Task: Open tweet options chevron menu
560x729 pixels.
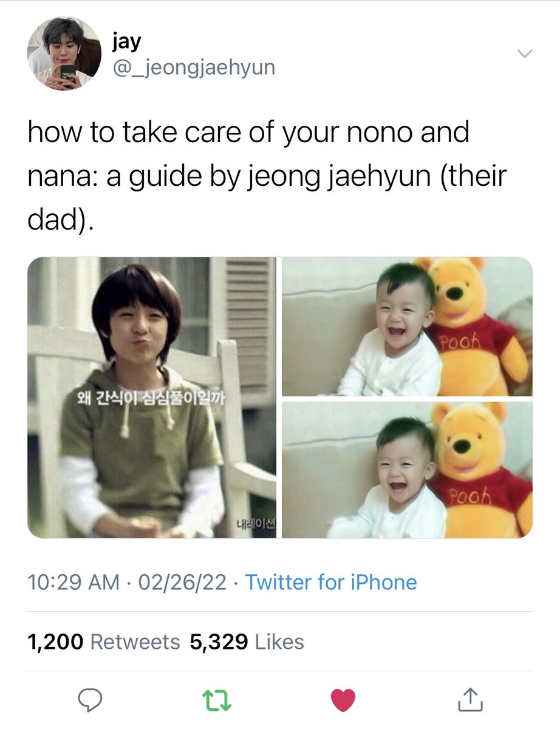Action: tap(524, 54)
